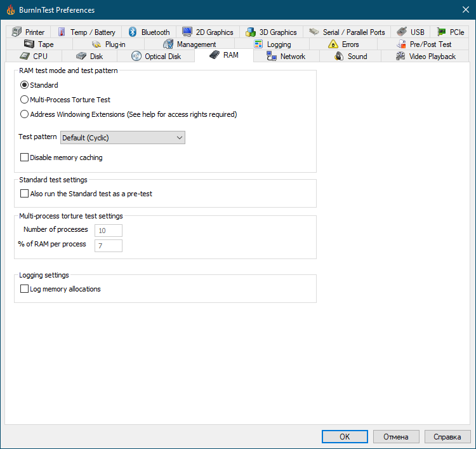Click the yellow warning Errors icon

click(x=333, y=44)
